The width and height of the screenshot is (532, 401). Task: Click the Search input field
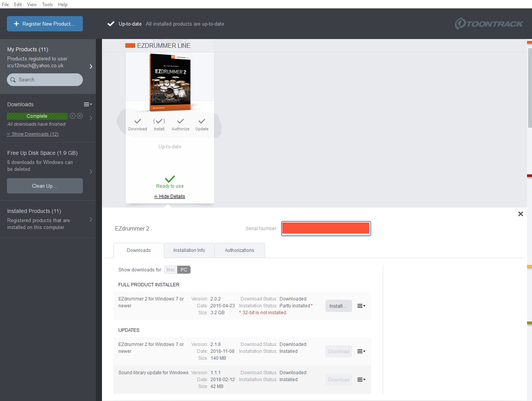point(45,80)
